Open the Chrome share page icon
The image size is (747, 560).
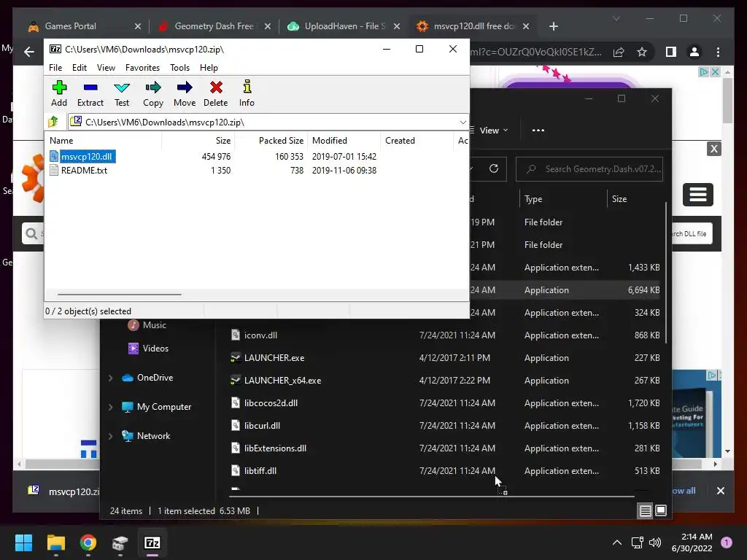pos(619,52)
